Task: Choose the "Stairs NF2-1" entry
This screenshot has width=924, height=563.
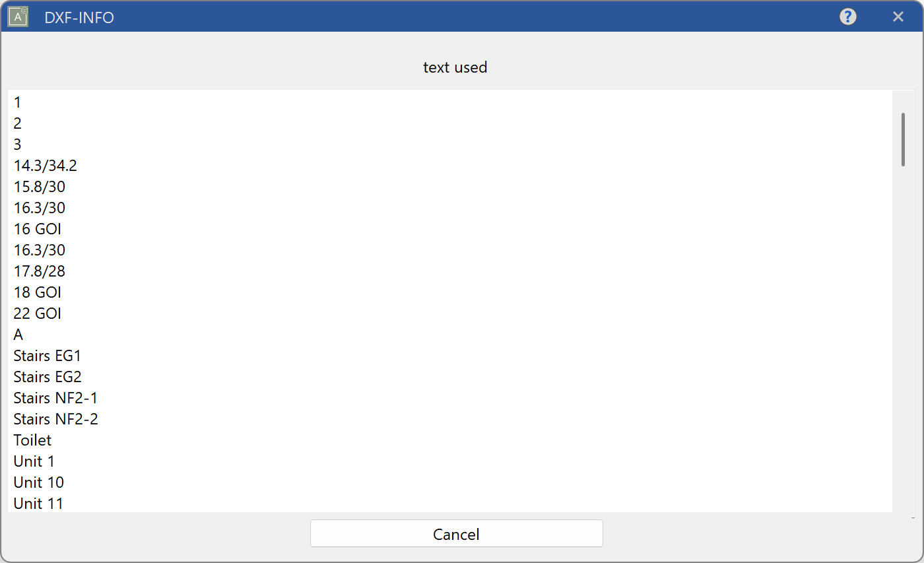Action: (x=55, y=398)
